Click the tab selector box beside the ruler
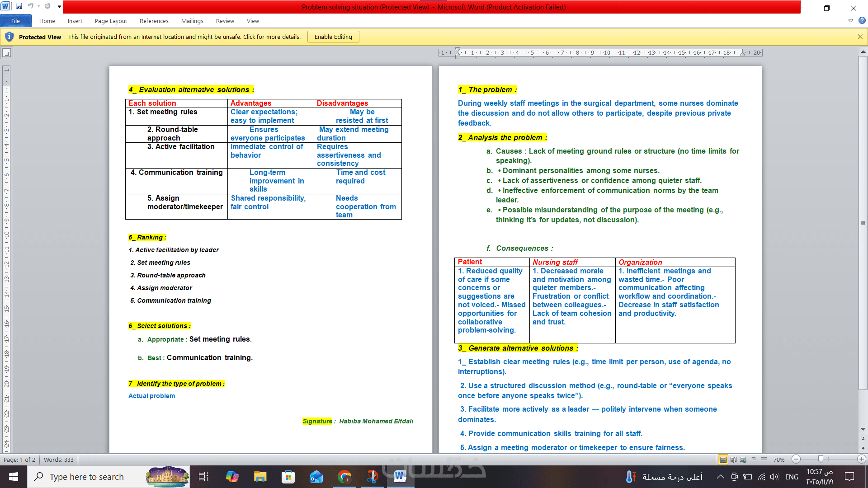The width and height of the screenshot is (868, 488). pos(6,53)
